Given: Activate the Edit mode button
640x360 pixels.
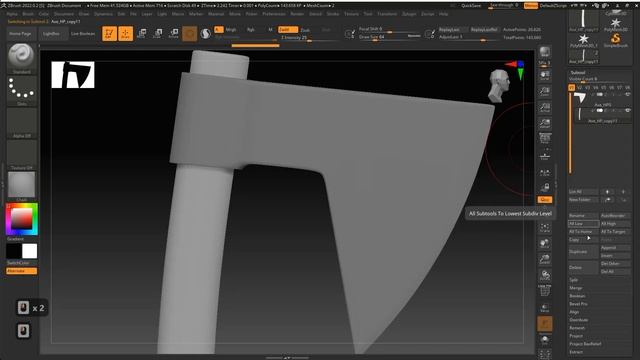Looking at the screenshot, I should pos(109,33).
